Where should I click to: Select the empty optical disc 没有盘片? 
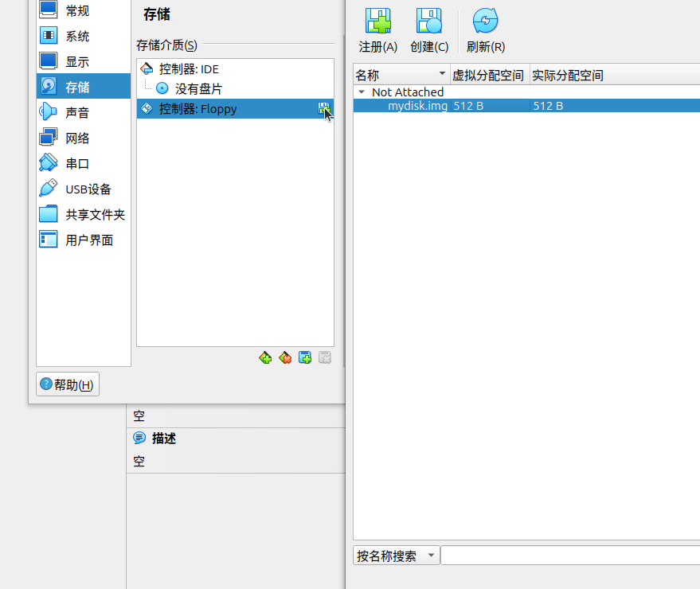pos(198,89)
